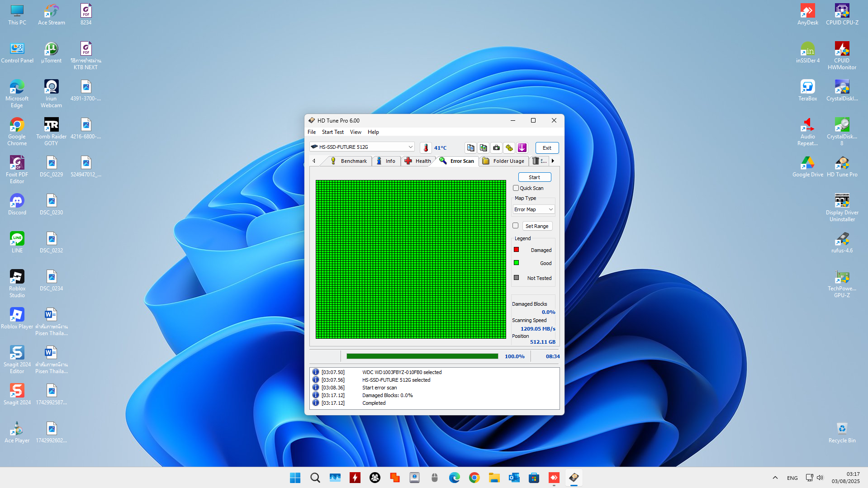The height and width of the screenshot is (488, 868).
Task: Open the Error Map type dropdown
Action: (533, 209)
